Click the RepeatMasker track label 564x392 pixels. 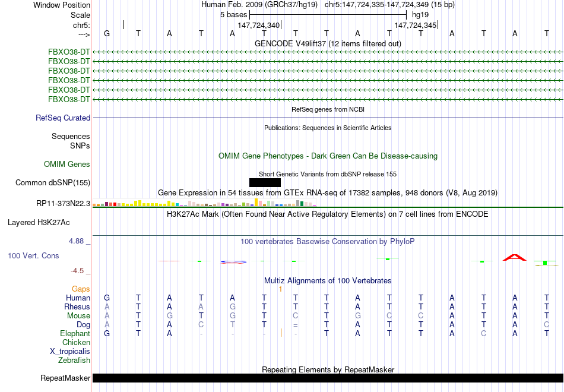(x=65, y=378)
